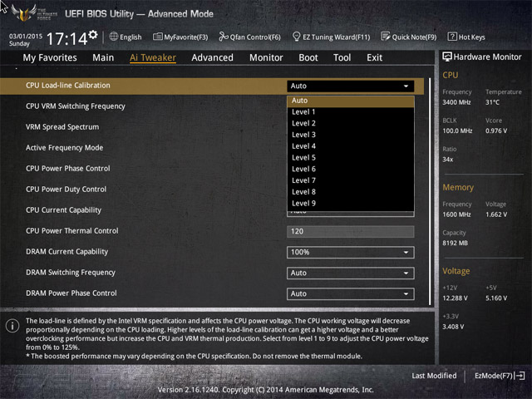Open the Tool tab

pos(342,57)
